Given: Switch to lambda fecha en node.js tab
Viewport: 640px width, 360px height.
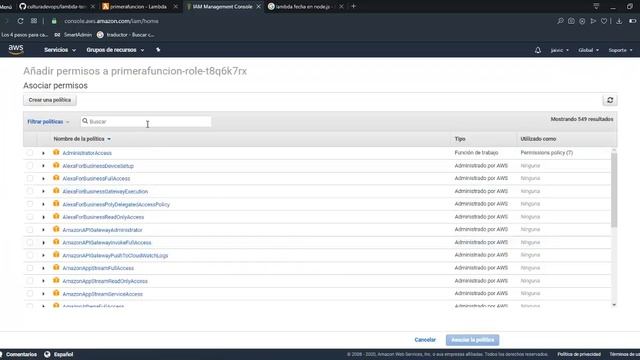Looking at the screenshot, I should (303, 7).
